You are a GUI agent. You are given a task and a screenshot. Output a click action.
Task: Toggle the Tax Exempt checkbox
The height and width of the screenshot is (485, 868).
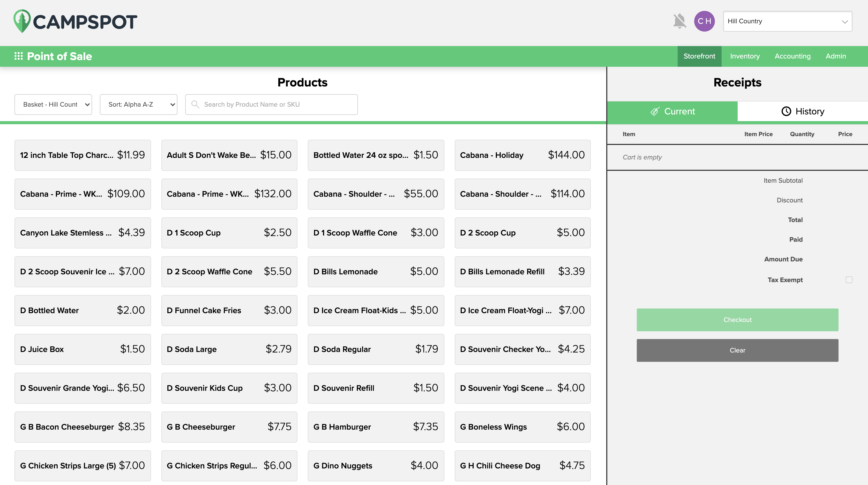(849, 280)
